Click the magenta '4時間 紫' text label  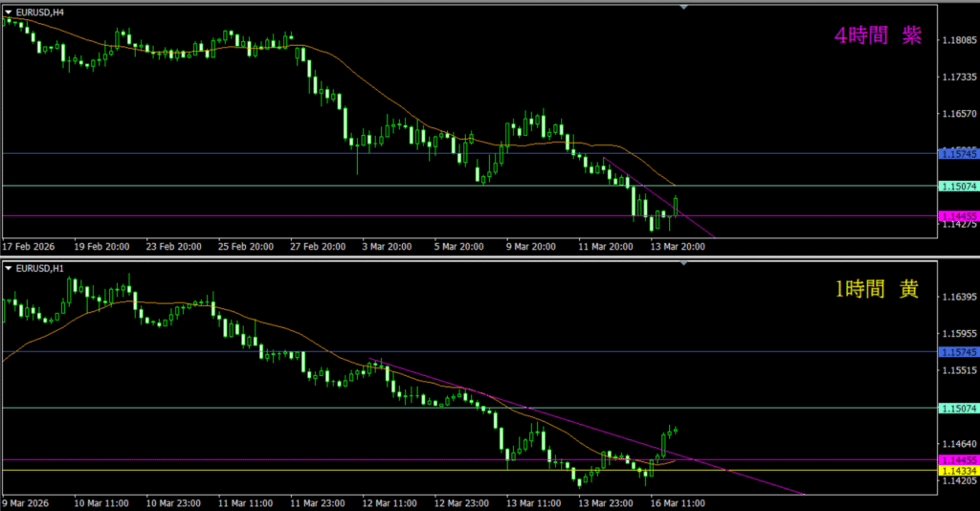point(878,36)
